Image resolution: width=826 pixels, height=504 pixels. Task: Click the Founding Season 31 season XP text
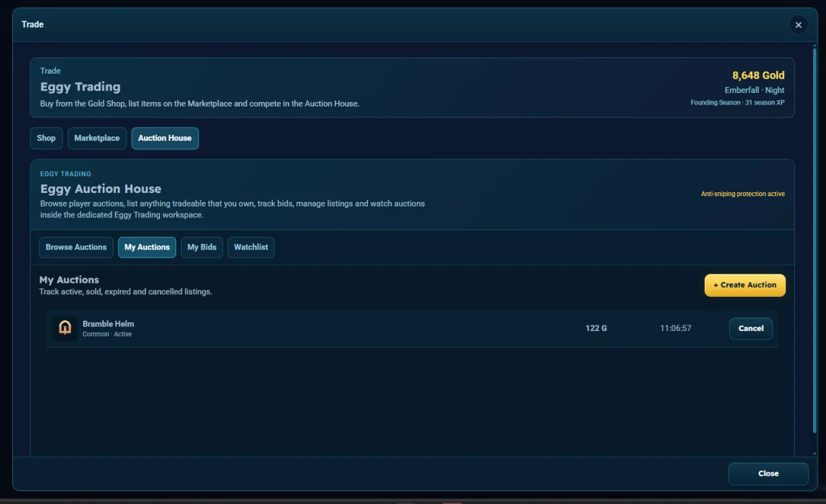[x=738, y=103]
